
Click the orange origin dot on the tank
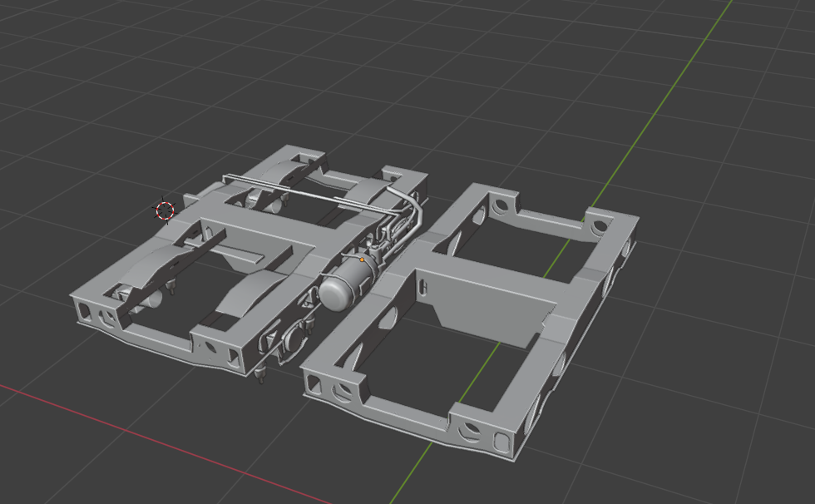click(362, 259)
